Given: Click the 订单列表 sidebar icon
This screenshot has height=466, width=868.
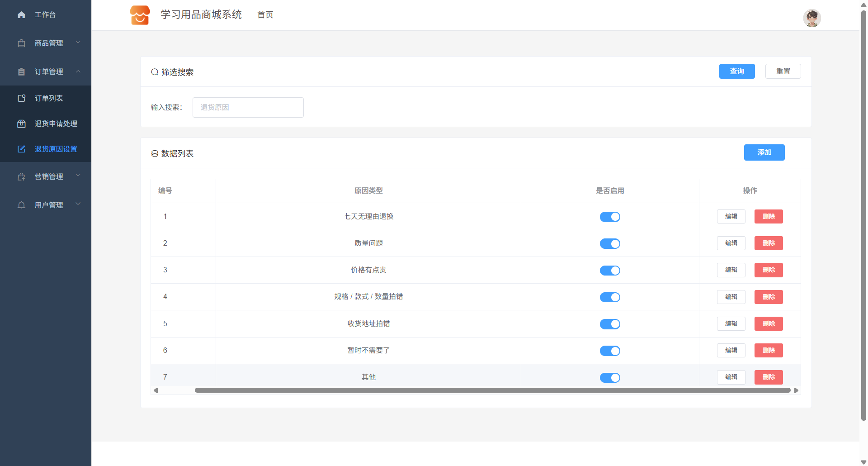Looking at the screenshot, I should click(21, 98).
